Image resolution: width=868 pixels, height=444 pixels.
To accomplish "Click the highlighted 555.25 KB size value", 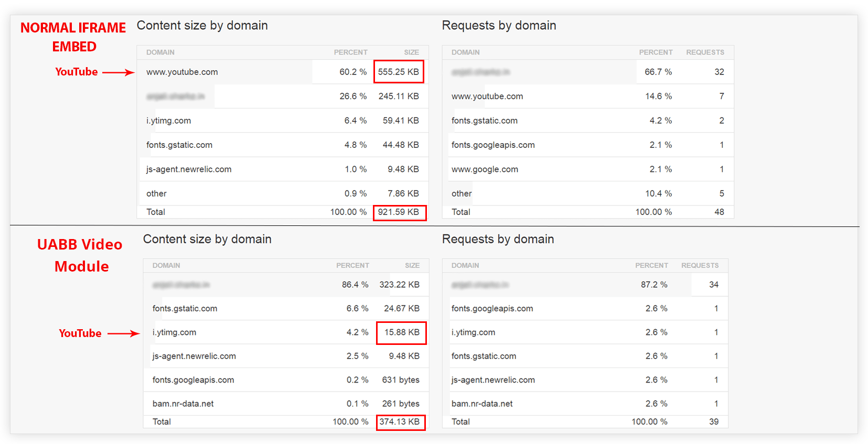I will pos(399,72).
